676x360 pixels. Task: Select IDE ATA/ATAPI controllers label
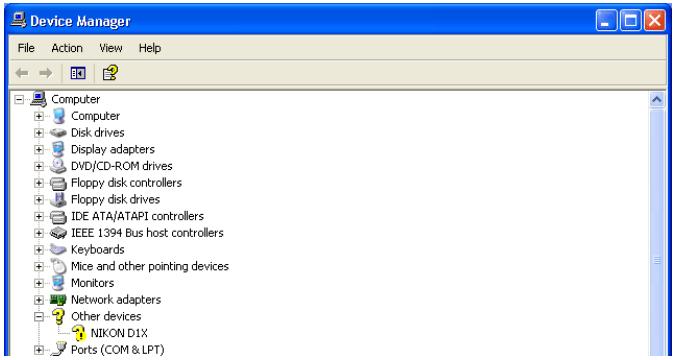point(137,216)
